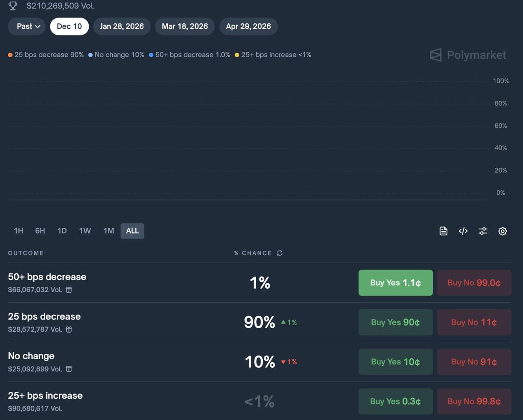Viewport: 523px width, 420px height.
Task: Set chart range to 1W
Action: pos(85,231)
